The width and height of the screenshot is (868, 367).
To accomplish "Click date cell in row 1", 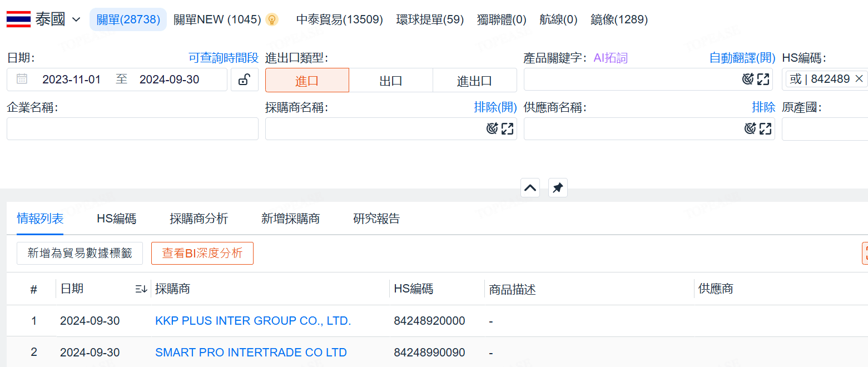I will click(90, 321).
